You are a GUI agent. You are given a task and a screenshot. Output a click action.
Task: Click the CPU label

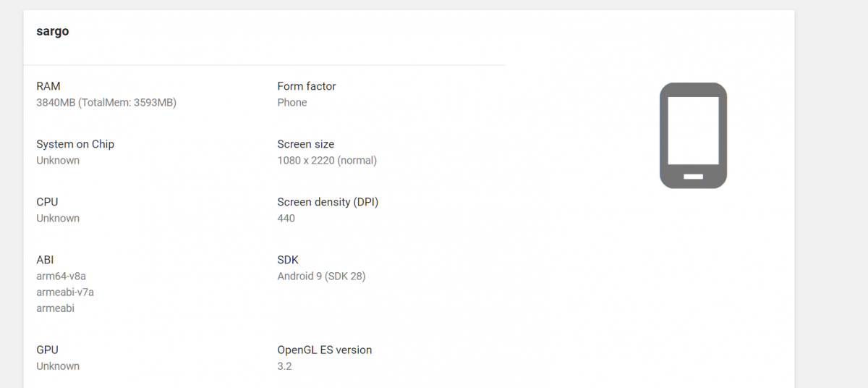[x=47, y=202]
